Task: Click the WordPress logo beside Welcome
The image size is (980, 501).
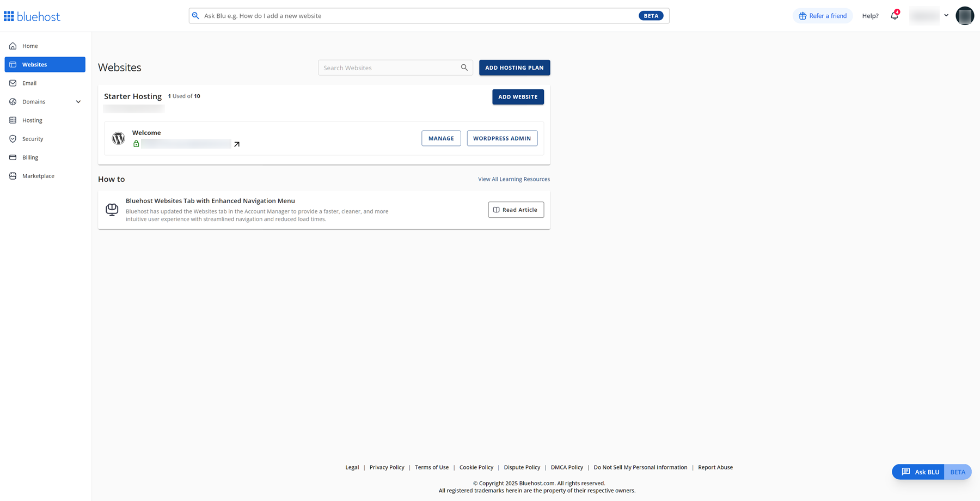Action: (118, 138)
